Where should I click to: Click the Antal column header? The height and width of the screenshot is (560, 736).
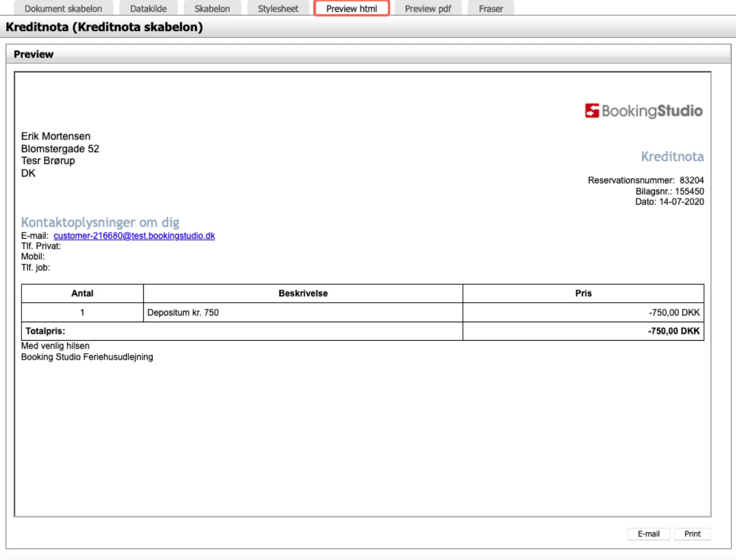click(82, 293)
